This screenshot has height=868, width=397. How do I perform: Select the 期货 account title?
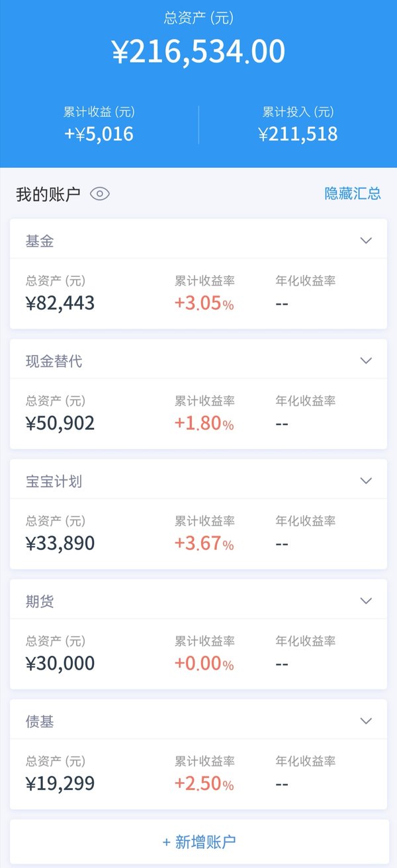[x=40, y=602]
